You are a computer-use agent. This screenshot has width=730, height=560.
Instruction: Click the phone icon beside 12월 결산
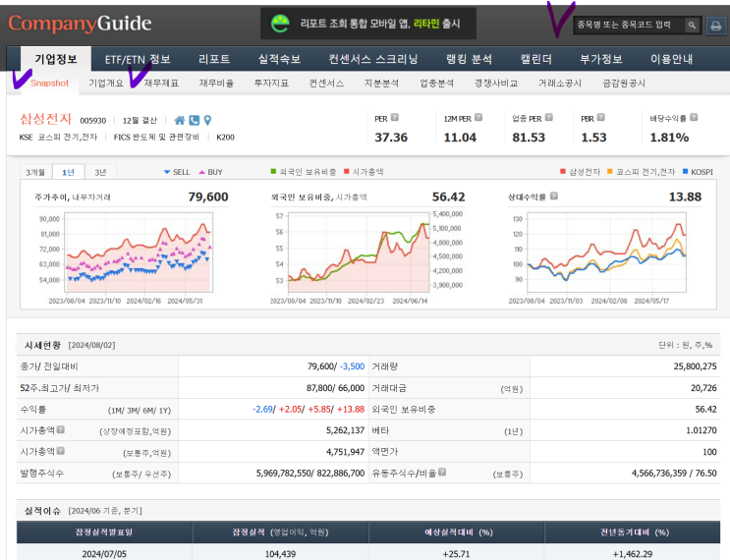coord(195,121)
